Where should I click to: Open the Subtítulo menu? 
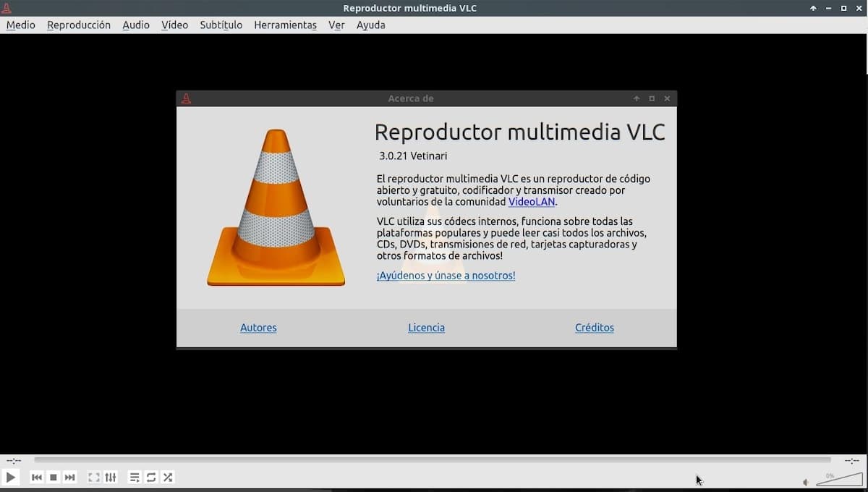pyautogui.click(x=221, y=25)
